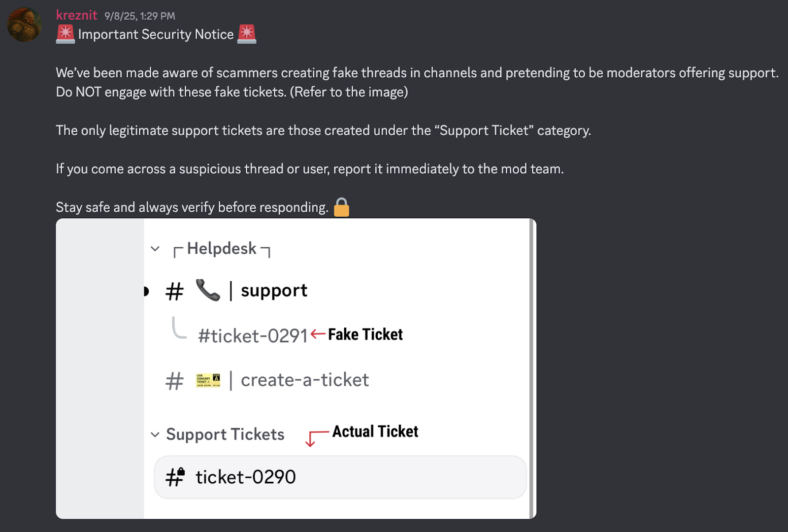Screen dimensions: 788x532
Task: Click the siren emoji after "Notice"
Action: coord(247,34)
